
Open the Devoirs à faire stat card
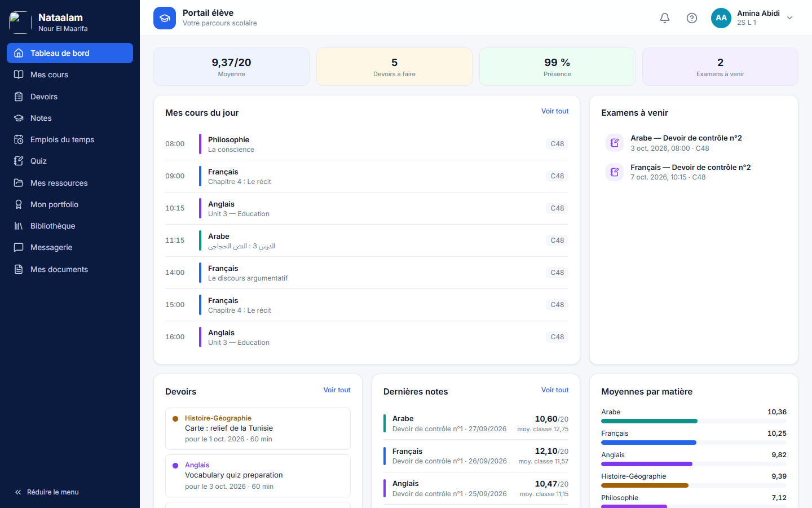pyautogui.click(x=394, y=67)
